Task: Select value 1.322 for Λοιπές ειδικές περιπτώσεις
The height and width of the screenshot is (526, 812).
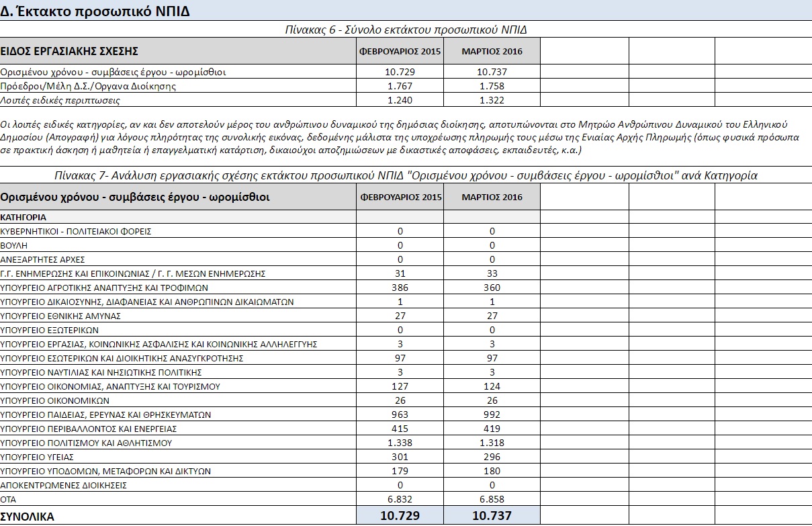Action: pyautogui.click(x=492, y=100)
